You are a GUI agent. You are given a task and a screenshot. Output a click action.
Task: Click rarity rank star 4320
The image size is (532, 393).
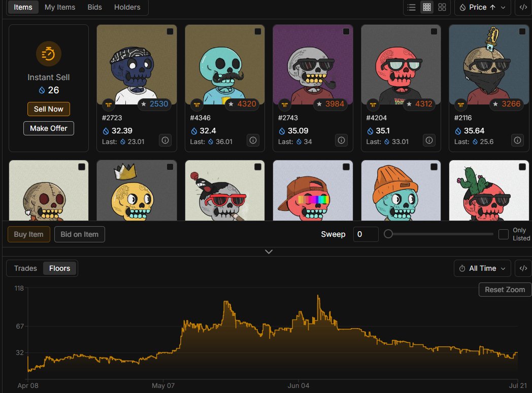242,104
